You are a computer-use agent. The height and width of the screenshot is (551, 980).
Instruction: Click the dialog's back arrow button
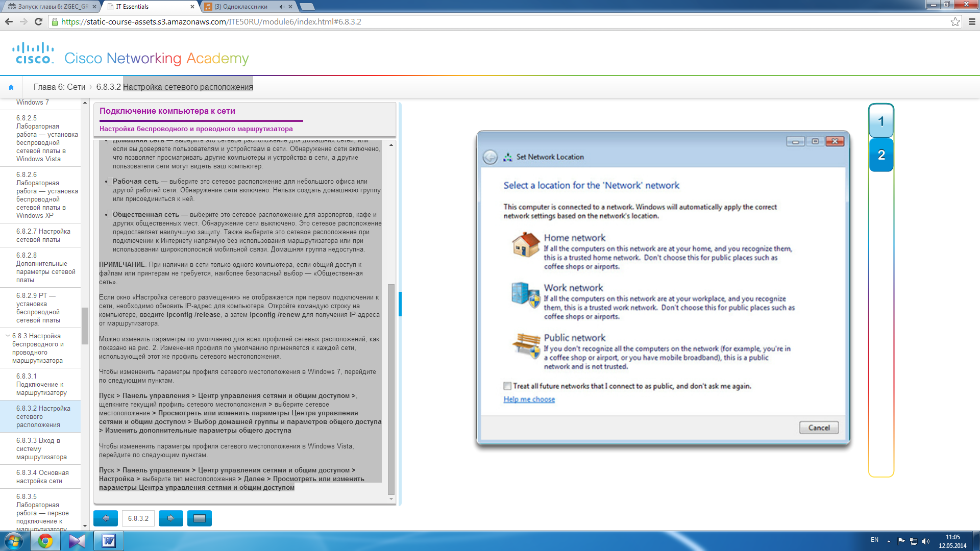(490, 157)
